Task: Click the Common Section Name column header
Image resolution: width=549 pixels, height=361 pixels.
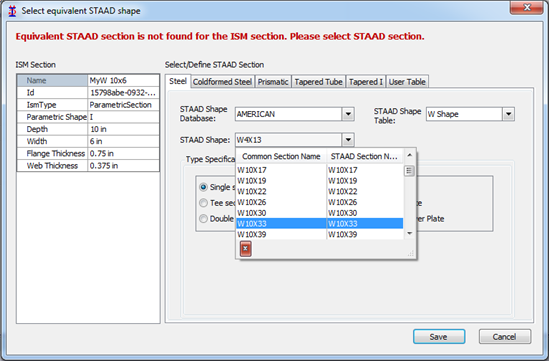Action: (281, 156)
